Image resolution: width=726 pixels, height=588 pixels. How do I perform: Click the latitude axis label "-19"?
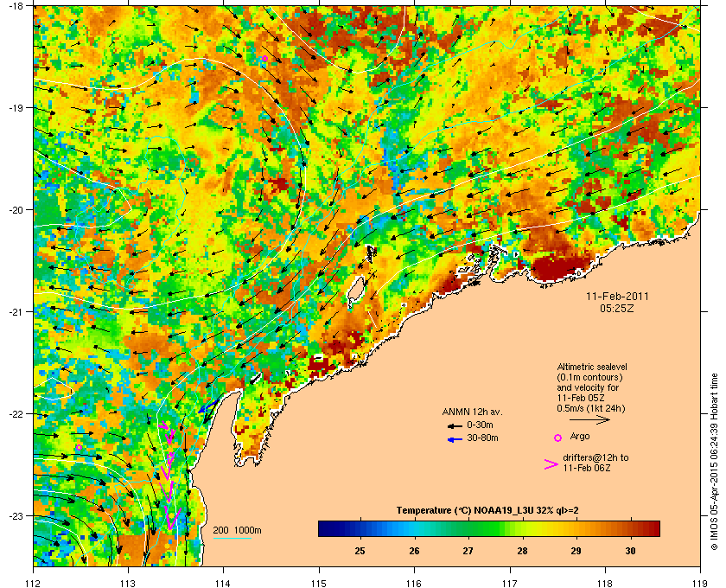16,108
